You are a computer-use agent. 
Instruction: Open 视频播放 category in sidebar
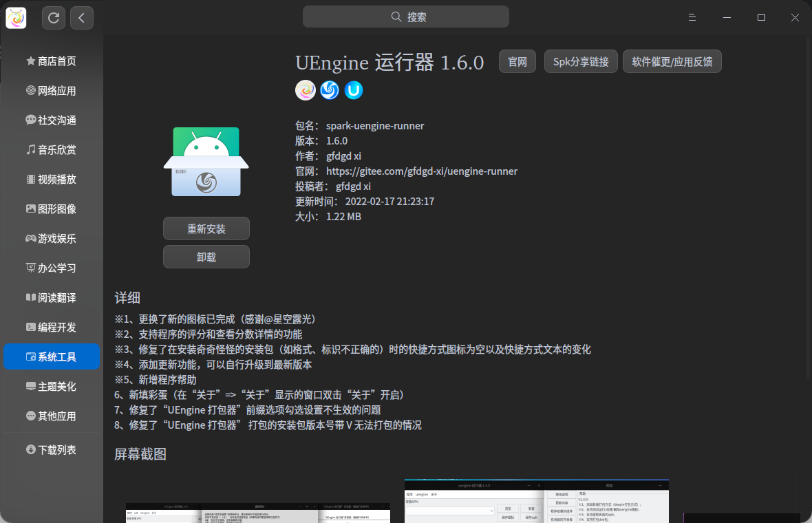pos(52,179)
